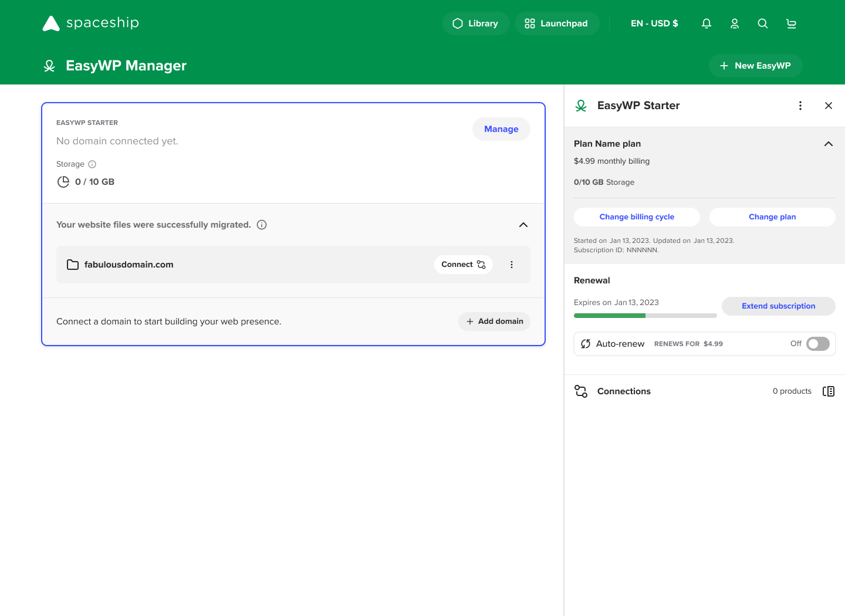Open EasyWP Starter panel kebab menu
This screenshot has height=616, width=845.
[800, 106]
